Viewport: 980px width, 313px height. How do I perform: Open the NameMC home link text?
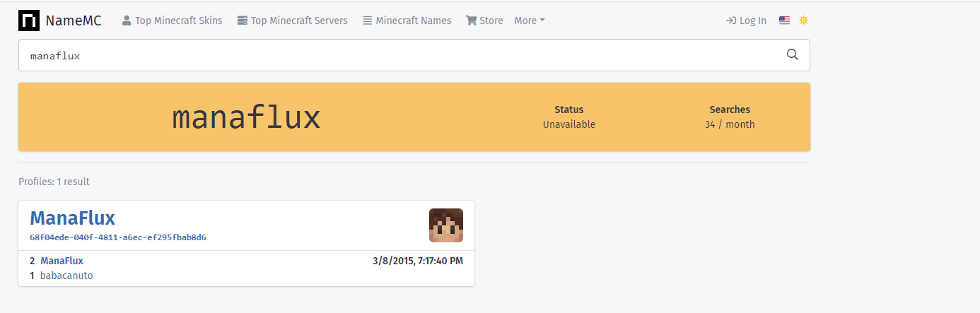(x=74, y=20)
